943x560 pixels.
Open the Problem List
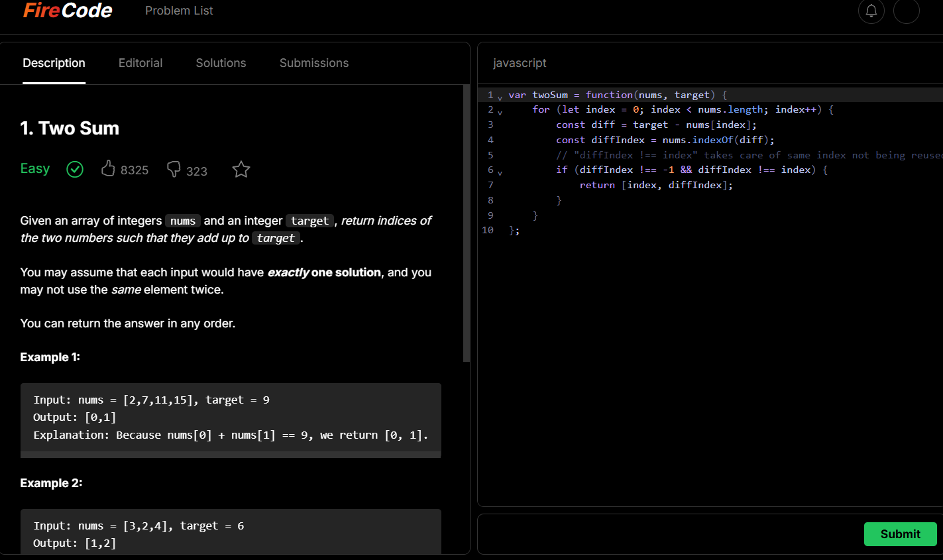click(x=179, y=11)
